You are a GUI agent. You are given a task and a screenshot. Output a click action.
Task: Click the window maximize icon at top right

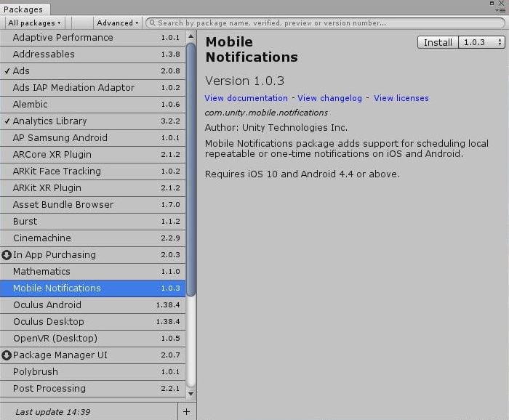pyautogui.click(x=492, y=3)
